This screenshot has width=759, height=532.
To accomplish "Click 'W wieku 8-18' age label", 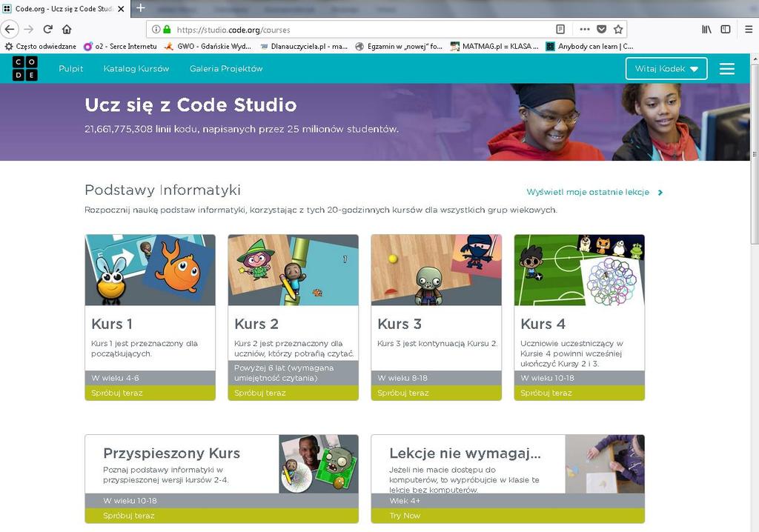I will tap(402, 378).
